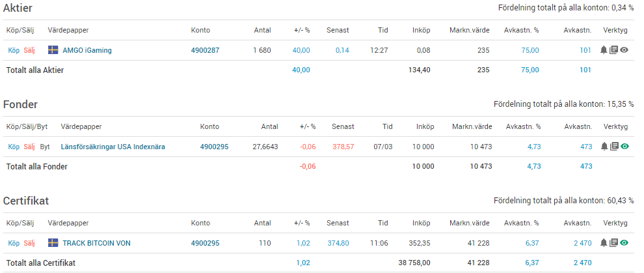Sort Aktier table by Avkastn. % header
This screenshot has height=273, width=644.
click(521, 30)
